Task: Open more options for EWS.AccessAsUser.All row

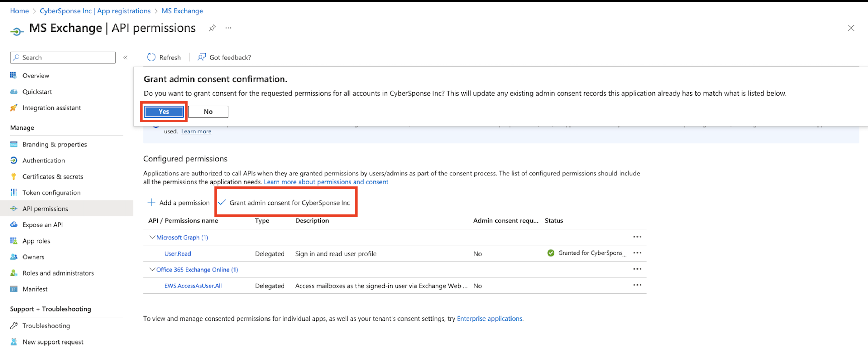Action: [637, 285]
